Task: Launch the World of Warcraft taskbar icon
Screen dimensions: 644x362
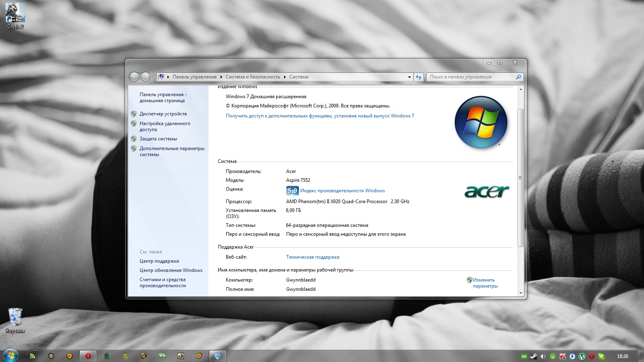Action: click(x=144, y=356)
